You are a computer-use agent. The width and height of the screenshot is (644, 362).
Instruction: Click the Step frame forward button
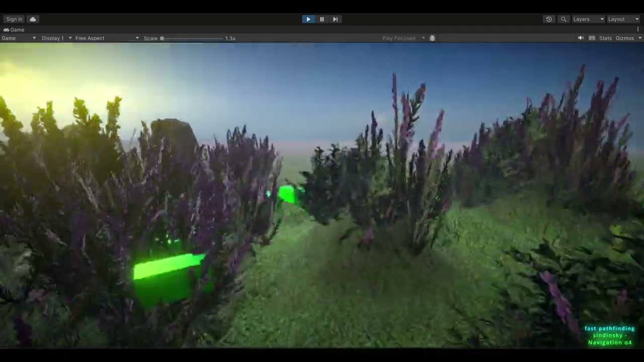(x=335, y=19)
